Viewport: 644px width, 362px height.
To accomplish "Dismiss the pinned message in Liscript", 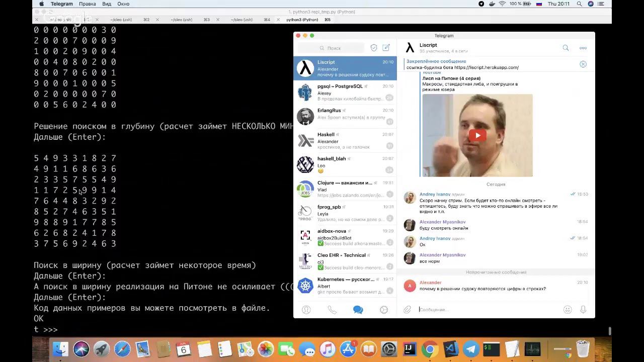I will pos(583,64).
